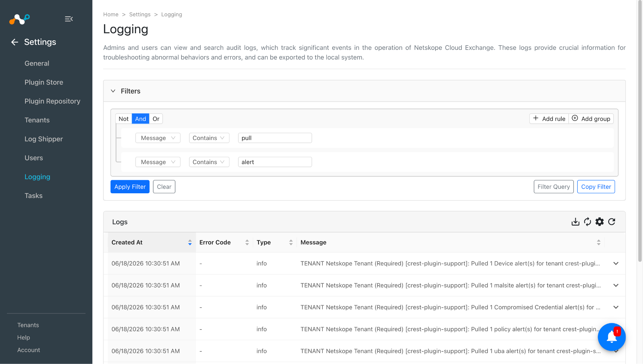Screen dimensions: 643x364
Task: Select the Not condition toggle
Action: pyautogui.click(x=124, y=119)
